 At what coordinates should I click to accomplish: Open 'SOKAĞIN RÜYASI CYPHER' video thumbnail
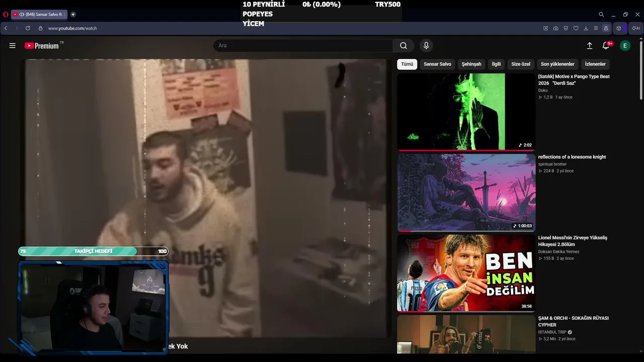tap(466, 334)
